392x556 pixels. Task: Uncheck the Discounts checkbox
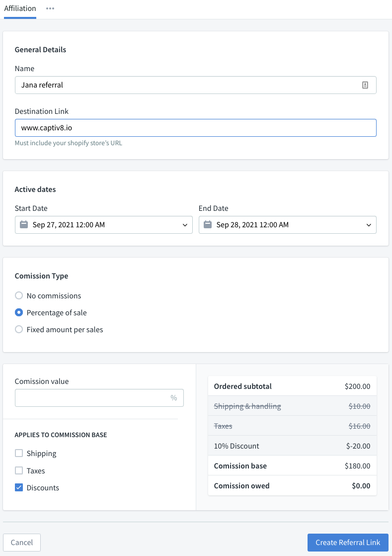point(19,487)
